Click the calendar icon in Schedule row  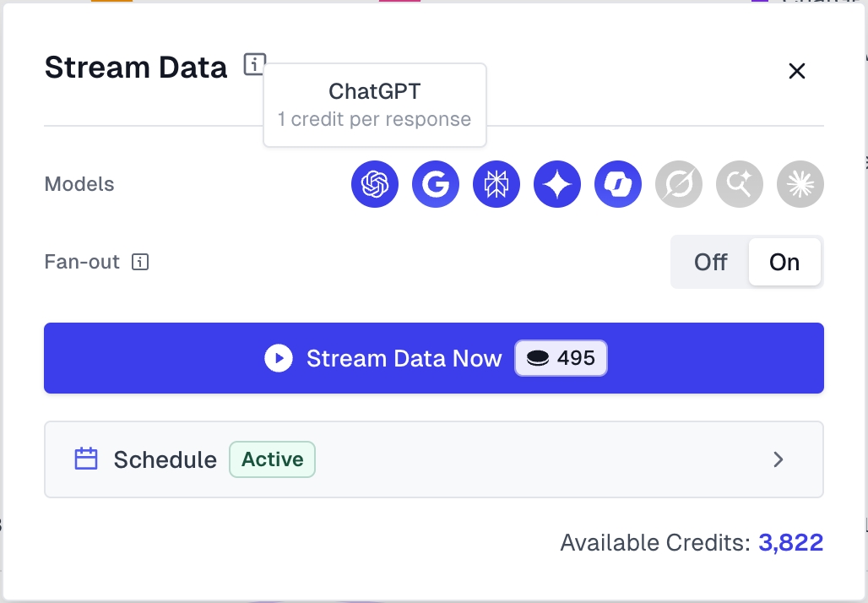click(x=86, y=459)
